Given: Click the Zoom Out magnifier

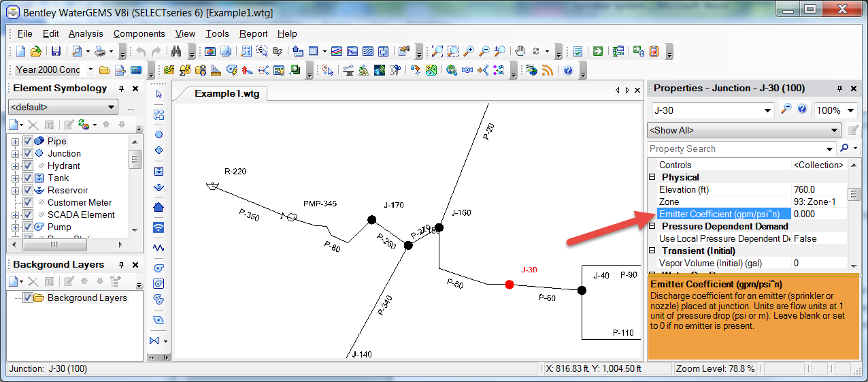Looking at the screenshot, I should tap(484, 52).
